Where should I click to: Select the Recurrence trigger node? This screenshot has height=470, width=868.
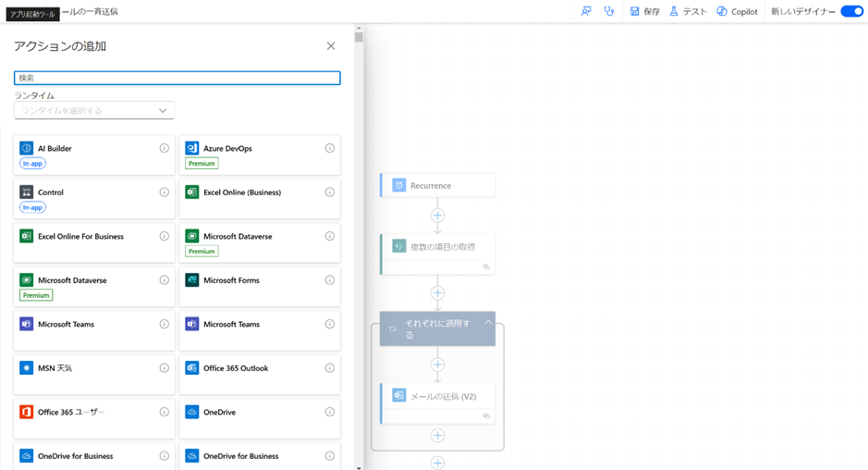pyautogui.click(x=437, y=185)
